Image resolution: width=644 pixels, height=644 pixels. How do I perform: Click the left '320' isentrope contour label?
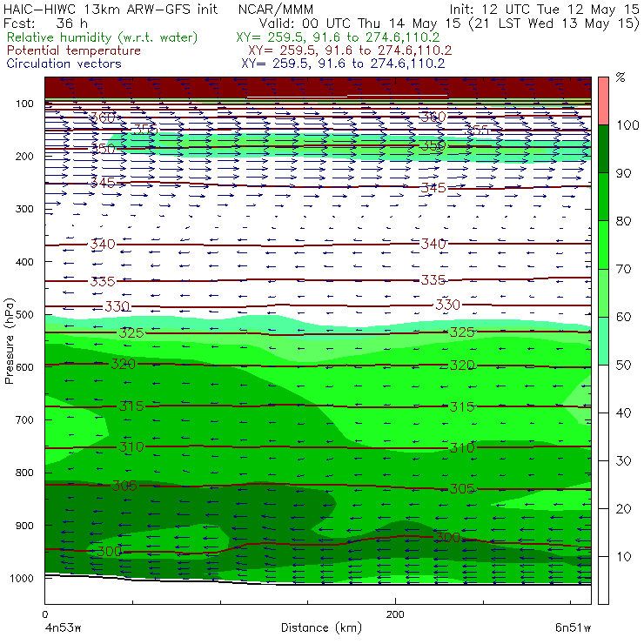(x=124, y=364)
